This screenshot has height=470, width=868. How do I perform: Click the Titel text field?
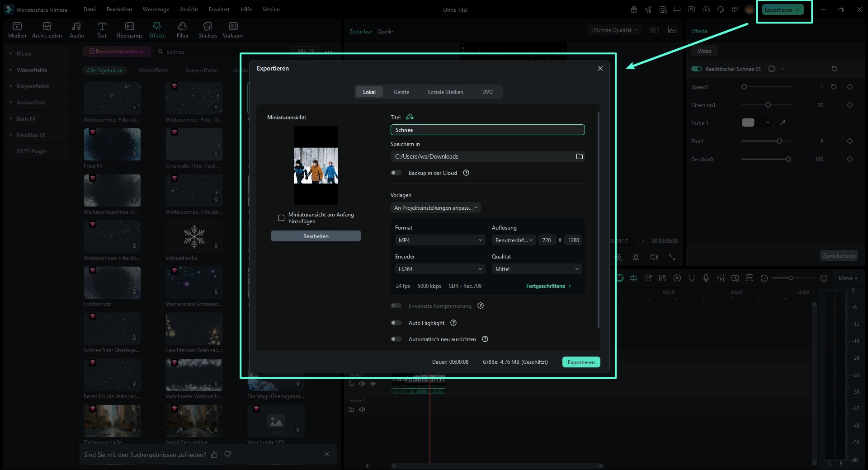487,130
